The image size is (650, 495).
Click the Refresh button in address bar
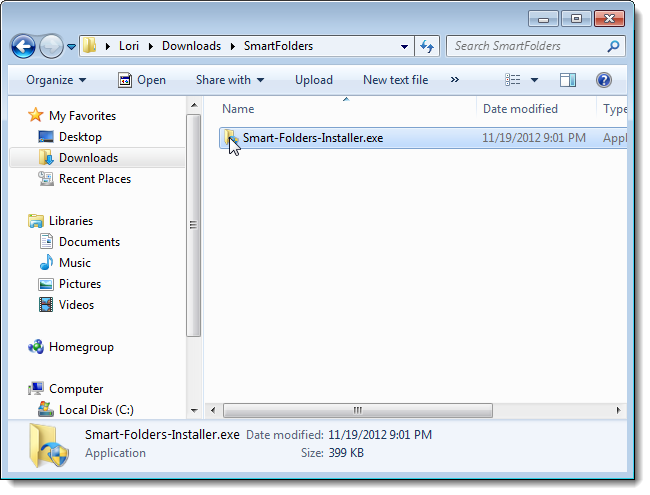pos(427,46)
